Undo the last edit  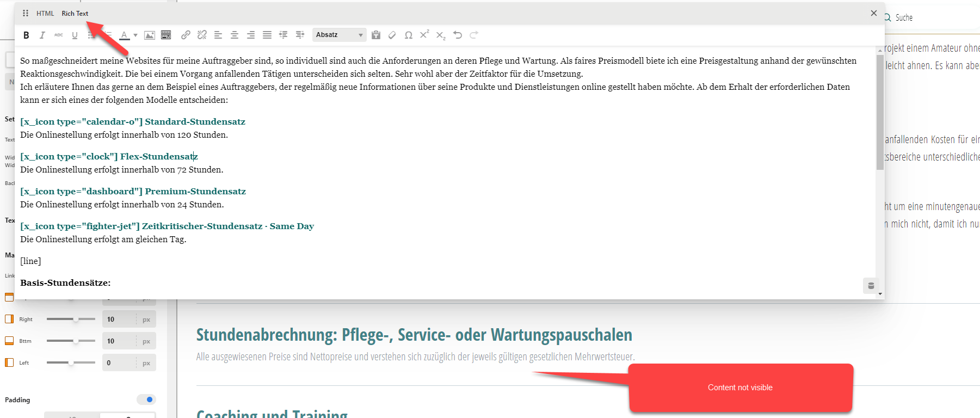tap(458, 35)
